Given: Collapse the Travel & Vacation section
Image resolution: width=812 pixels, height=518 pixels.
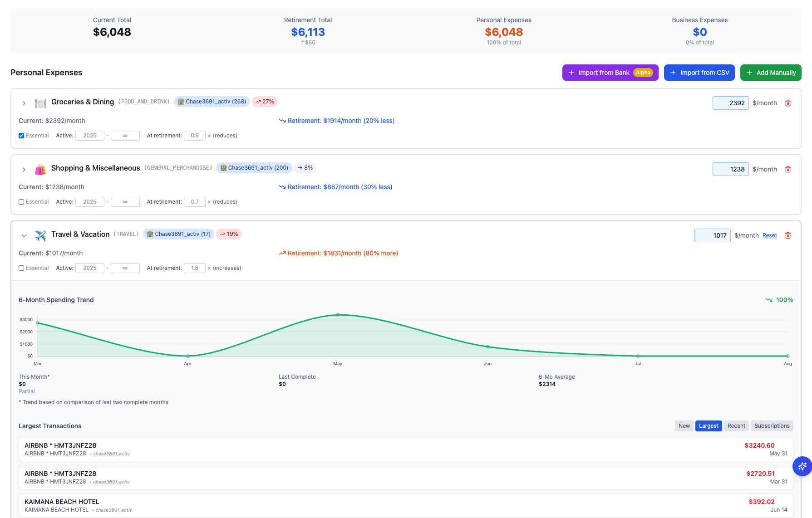Looking at the screenshot, I should (x=24, y=235).
